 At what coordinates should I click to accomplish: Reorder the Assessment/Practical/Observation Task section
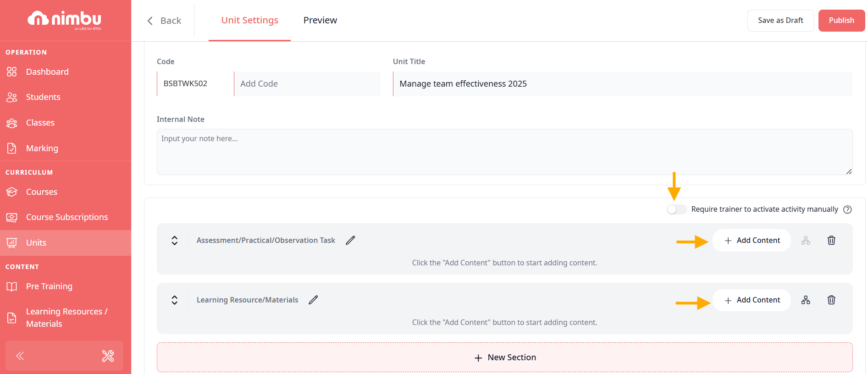175,241
